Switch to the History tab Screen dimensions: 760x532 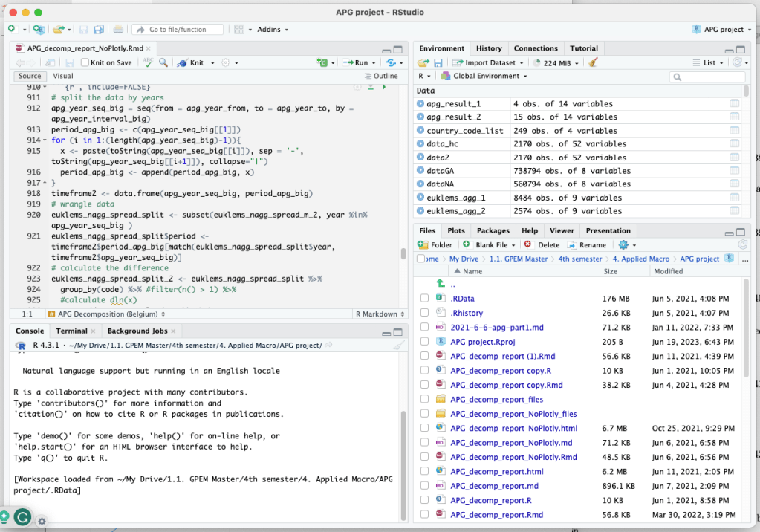pyautogui.click(x=489, y=48)
